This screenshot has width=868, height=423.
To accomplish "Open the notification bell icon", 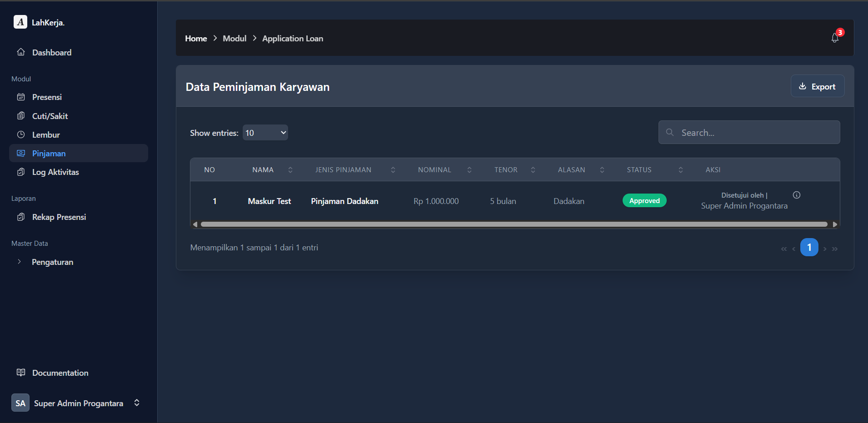I will 835,38.
